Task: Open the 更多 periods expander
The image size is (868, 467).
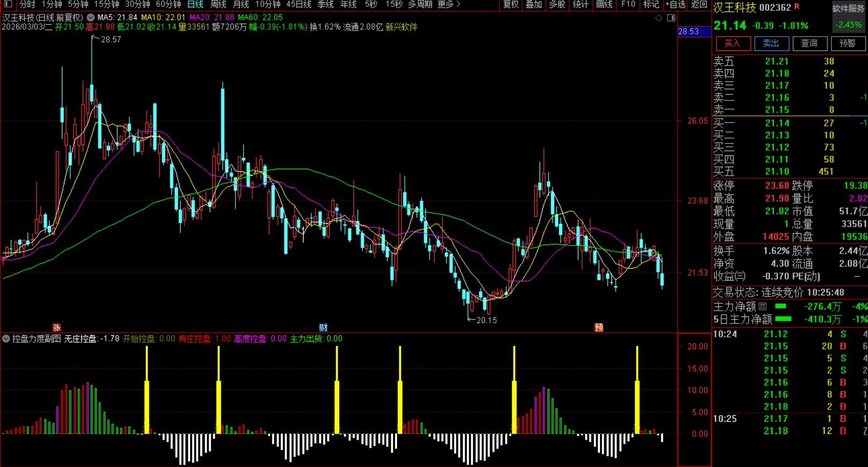Action: [x=449, y=4]
